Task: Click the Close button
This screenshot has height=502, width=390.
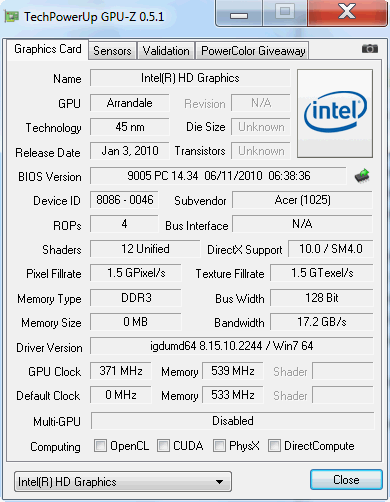Action: click(346, 480)
